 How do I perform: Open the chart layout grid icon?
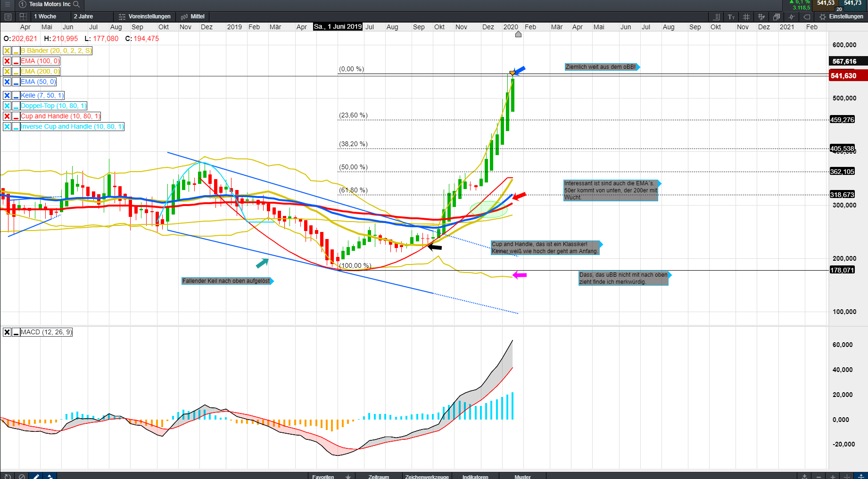pyautogui.click(x=23, y=17)
